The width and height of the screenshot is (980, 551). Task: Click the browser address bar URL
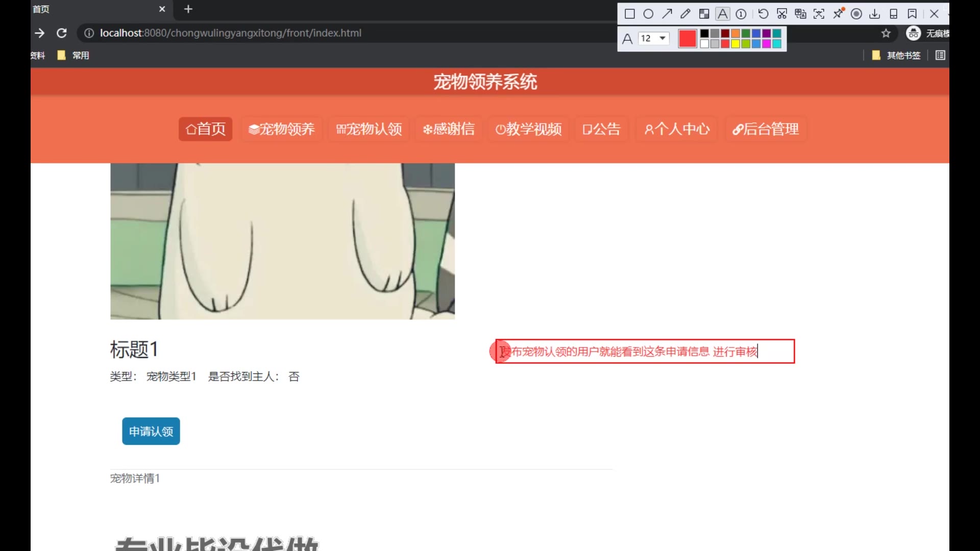pos(231,33)
